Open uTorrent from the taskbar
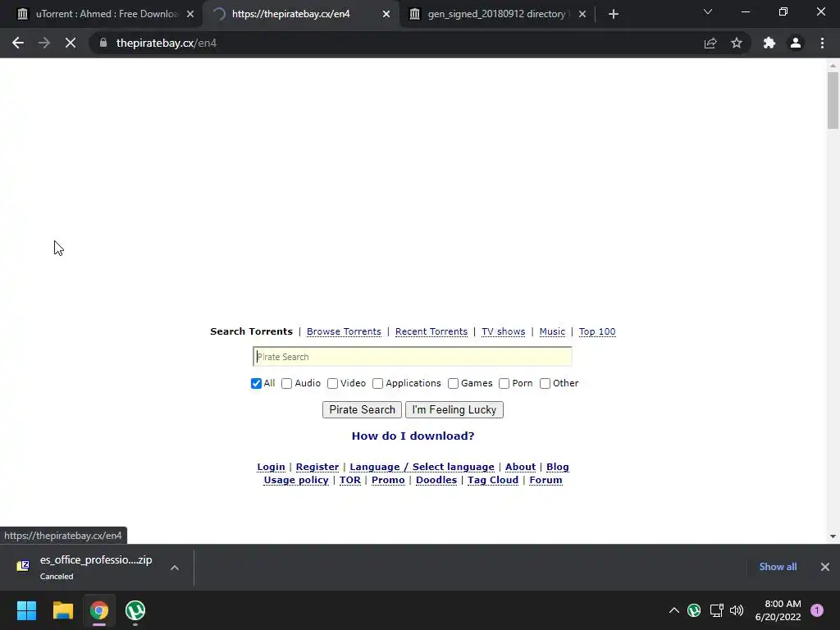The image size is (840, 630). pos(135,610)
